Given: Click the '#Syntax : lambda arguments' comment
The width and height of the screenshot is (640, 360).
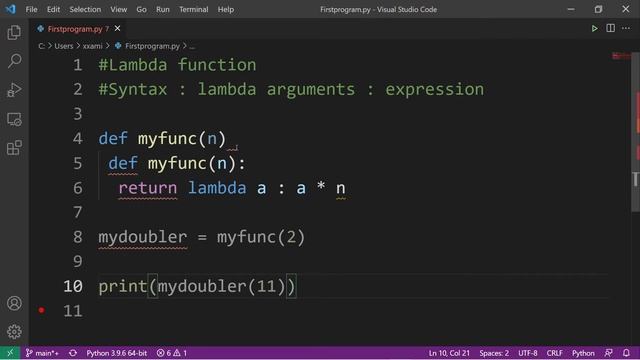Looking at the screenshot, I should click(x=291, y=89).
